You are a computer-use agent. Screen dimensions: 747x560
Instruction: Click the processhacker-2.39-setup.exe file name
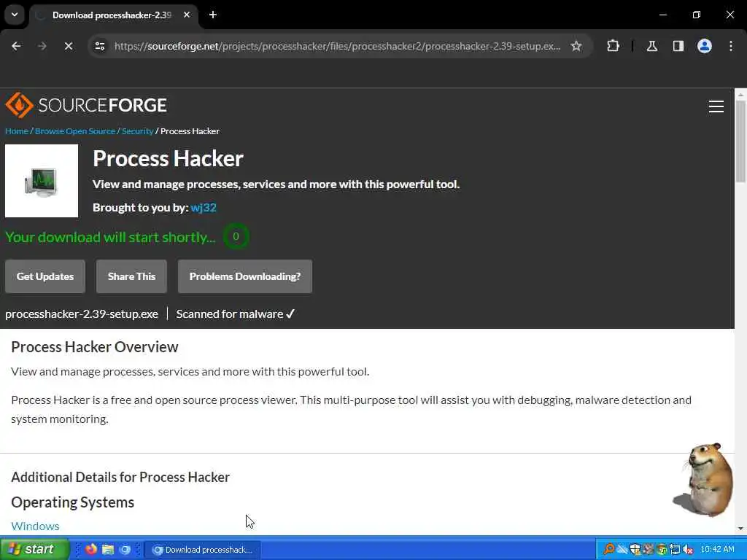[82, 314]
